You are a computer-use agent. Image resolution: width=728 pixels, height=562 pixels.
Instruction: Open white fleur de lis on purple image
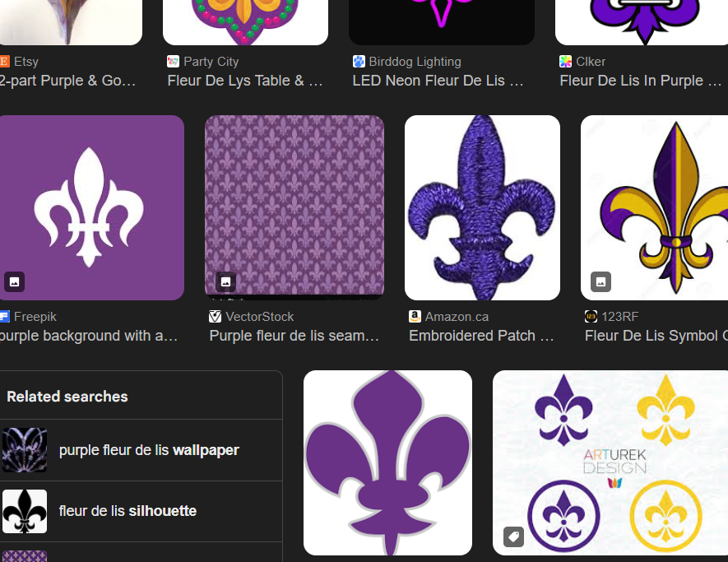(92, 207)
